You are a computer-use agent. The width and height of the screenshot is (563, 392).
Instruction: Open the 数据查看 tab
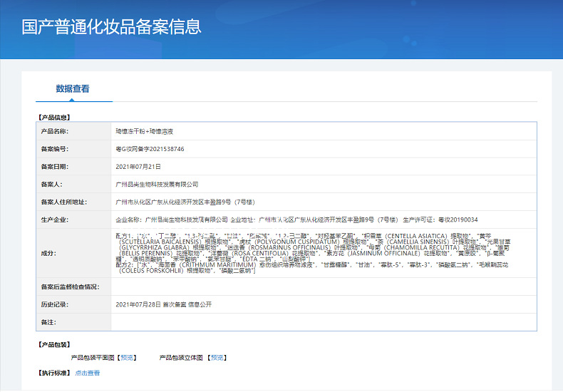coord(73,89)
